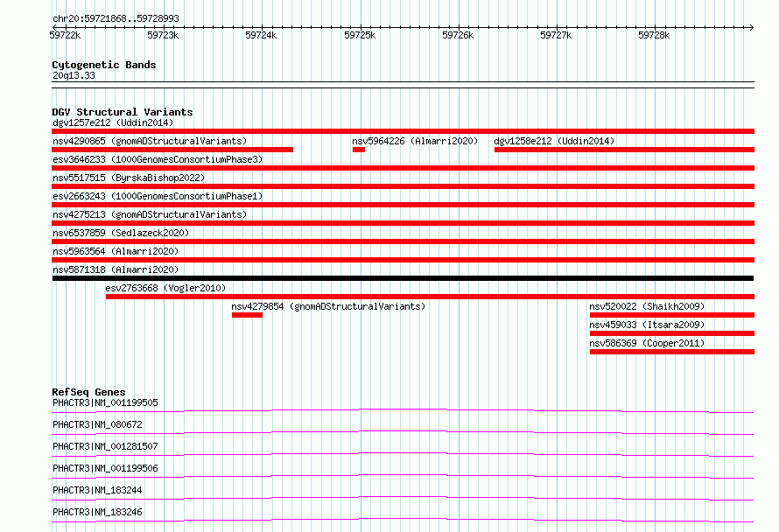Click the dgv1257e212 (Uddin2014) variant label
Image resolution: width=779 pixels, height=532 pixels.
(x=113, y=122)
